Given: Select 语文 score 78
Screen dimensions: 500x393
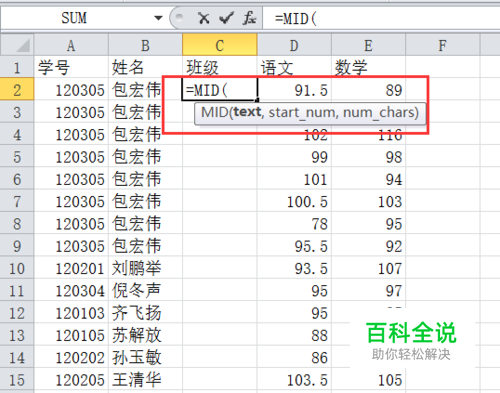Looking at the screenshot, I should click(294, 224).
